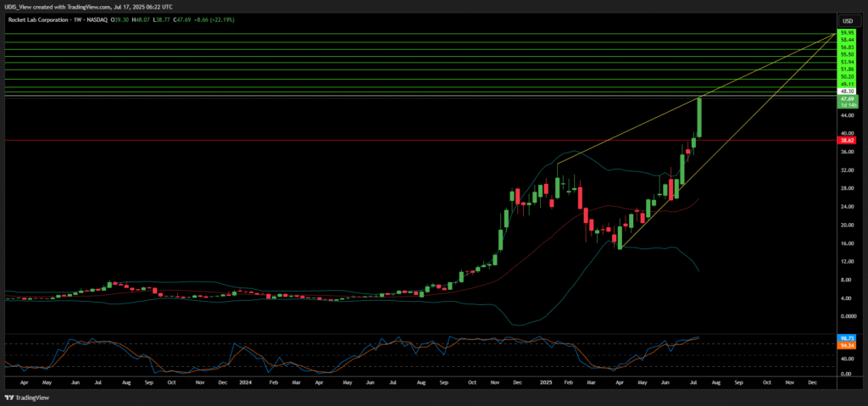Click the 1d 14h countdown label
The height and width of the screenshot is (406, 868).
[x=846, y=104]
